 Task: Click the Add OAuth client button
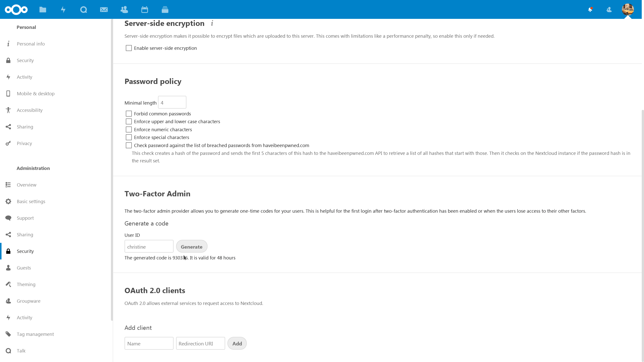pos(237,343)
